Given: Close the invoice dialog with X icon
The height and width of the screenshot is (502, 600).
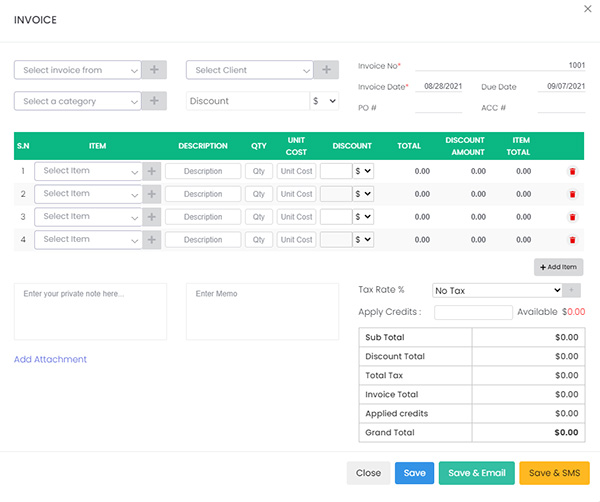Looking at the screenshot, I should (x=586, y=9).
